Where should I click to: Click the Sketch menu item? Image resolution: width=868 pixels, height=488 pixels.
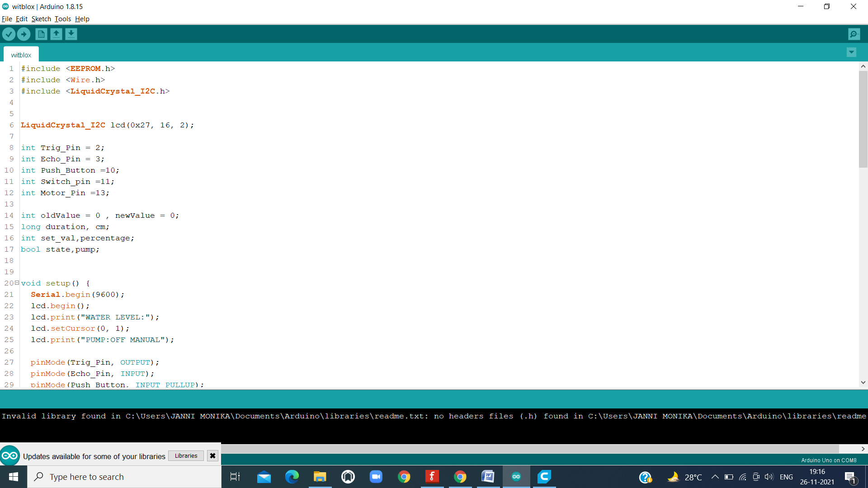[41, 19]
